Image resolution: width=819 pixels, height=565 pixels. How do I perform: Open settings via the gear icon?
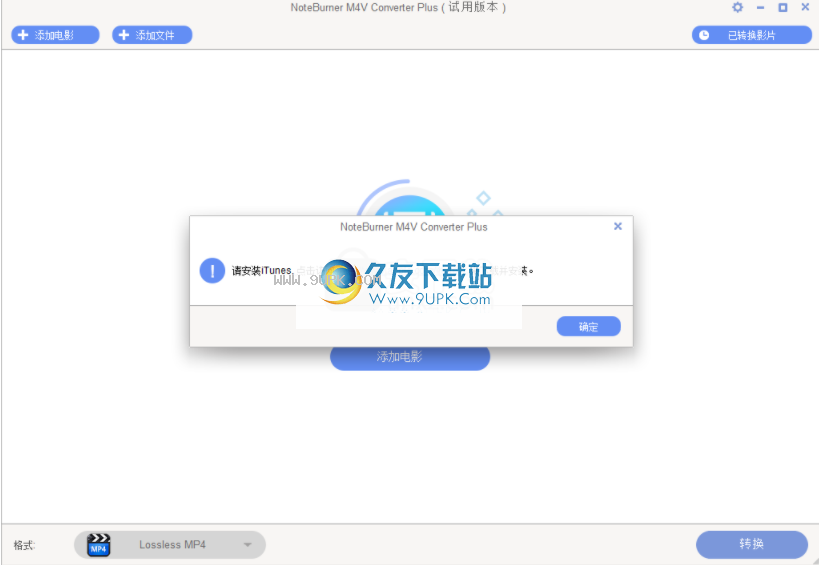click(x=737, y=7)
